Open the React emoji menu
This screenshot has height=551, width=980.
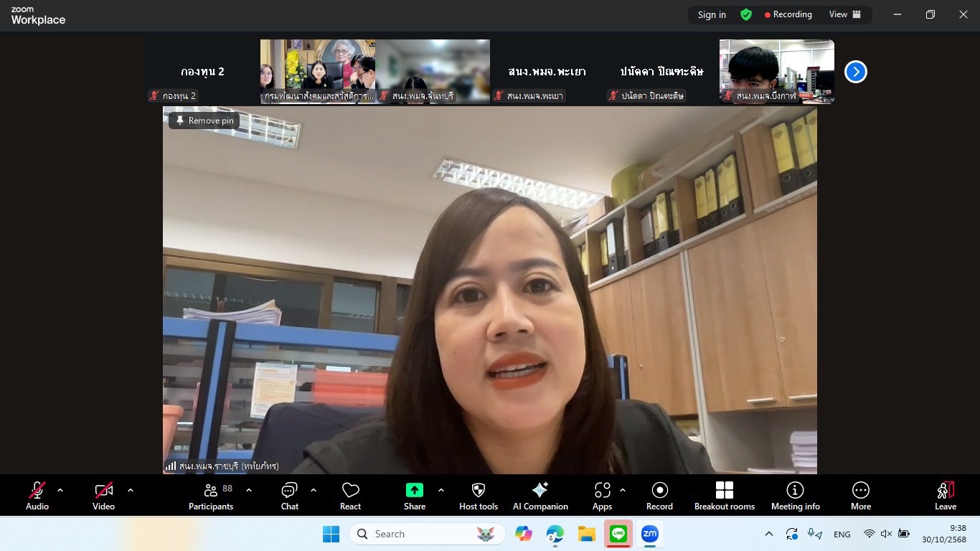click(x=350, y=495)
